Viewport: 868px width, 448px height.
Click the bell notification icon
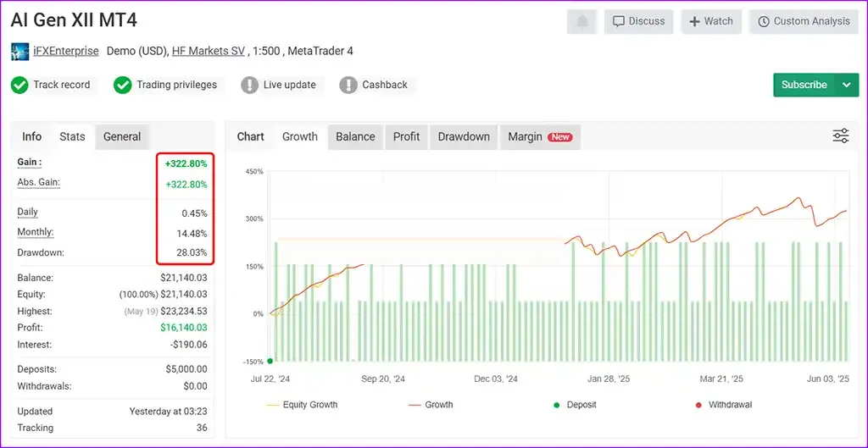(x=582, y=21)
